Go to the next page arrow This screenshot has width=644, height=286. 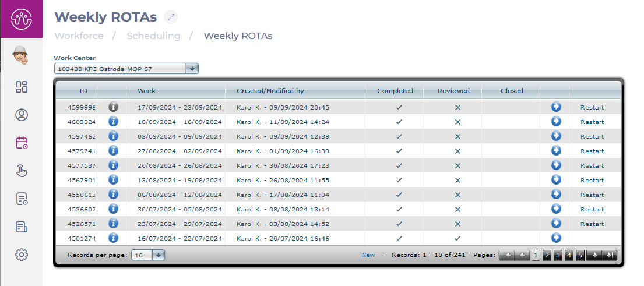[x=595, y=255]
